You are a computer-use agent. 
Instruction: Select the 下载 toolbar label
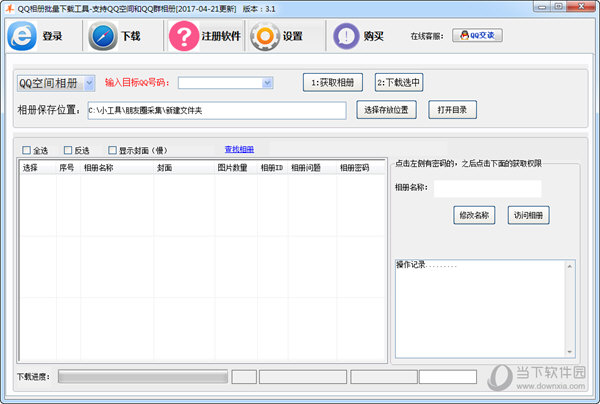(x=131, y=36)
